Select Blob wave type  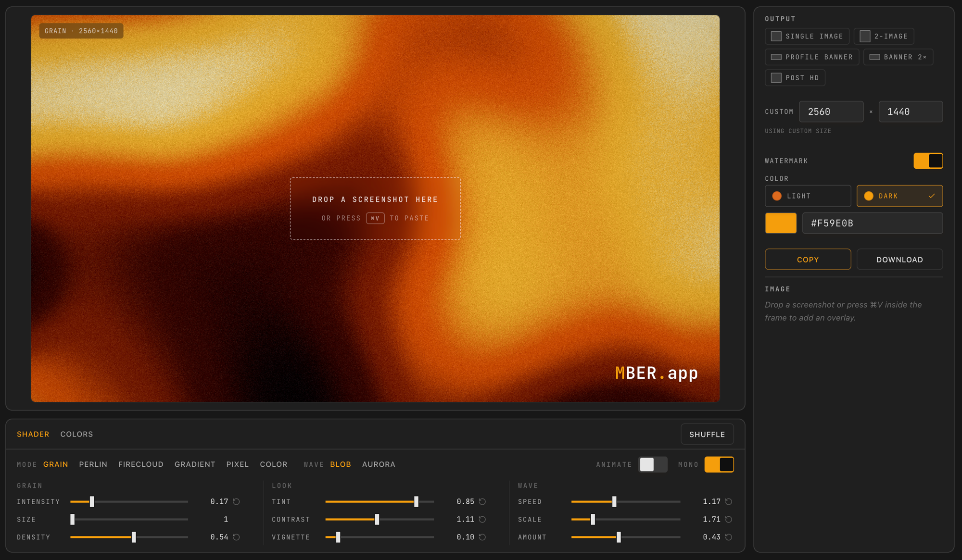point(341,464)
